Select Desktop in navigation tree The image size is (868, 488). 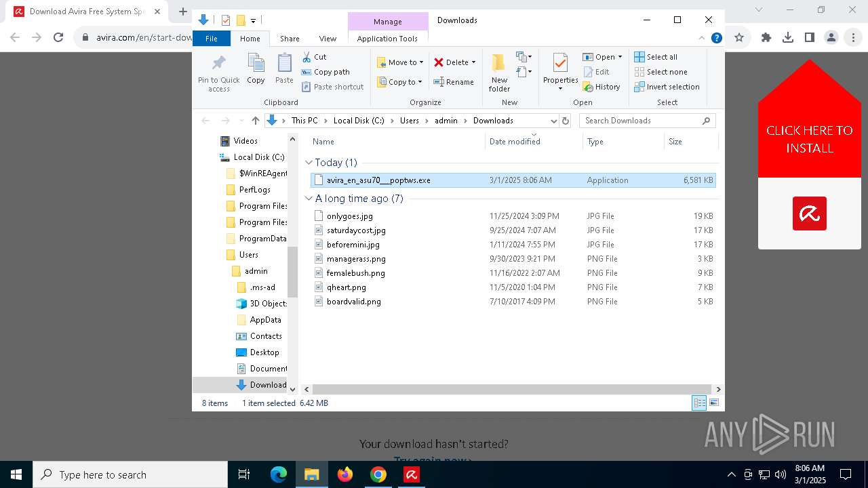pos(264,352)
